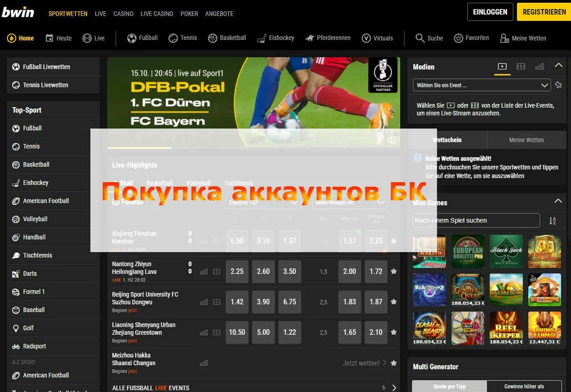Expand Alle Fussball Live Events arrow
The height and width of the screenshot is (392, 571).
[x=394, y=388]
